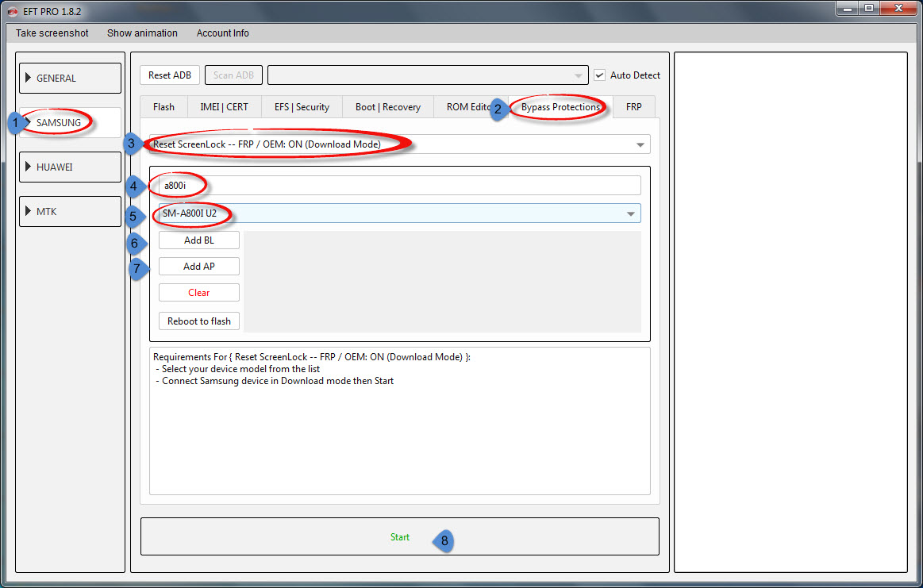Click the Add AP button

tap(199, 266)
